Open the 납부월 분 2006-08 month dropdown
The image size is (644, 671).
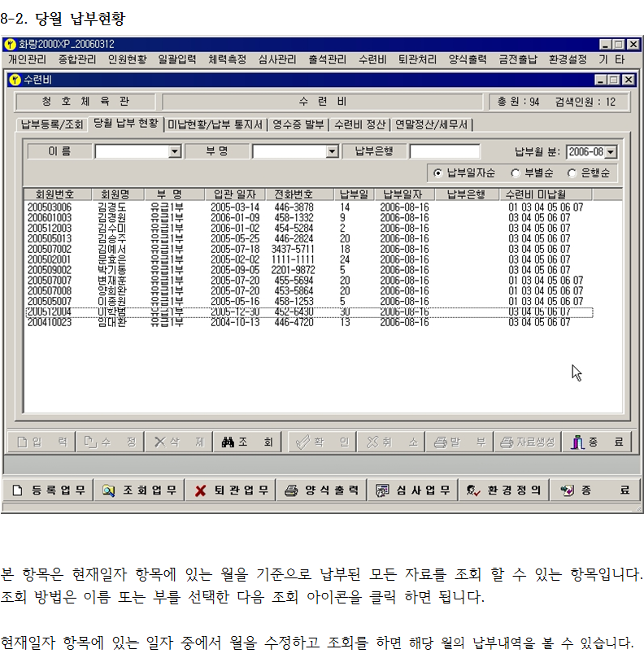coord(611,151)
